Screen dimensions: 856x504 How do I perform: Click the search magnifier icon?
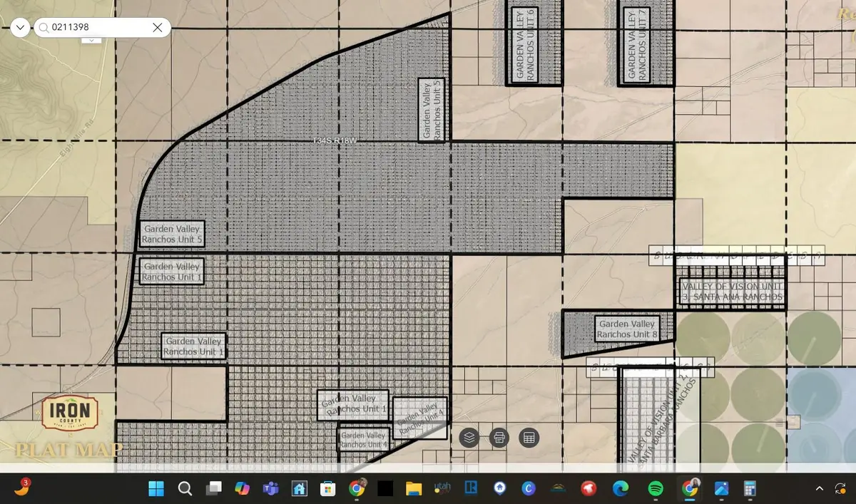[x=44, y=28]
